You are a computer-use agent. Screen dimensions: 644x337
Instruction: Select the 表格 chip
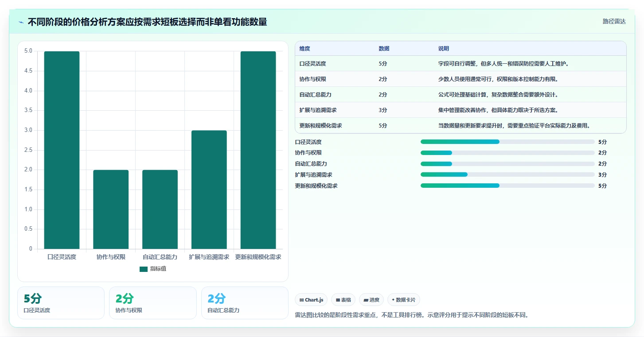coord(343,300)
